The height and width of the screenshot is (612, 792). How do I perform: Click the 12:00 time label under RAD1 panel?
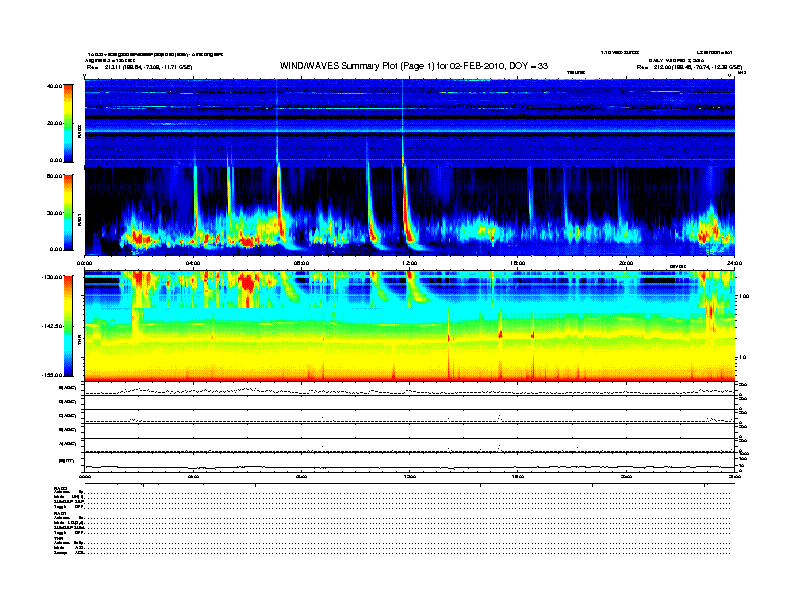(x=410, y=263)
